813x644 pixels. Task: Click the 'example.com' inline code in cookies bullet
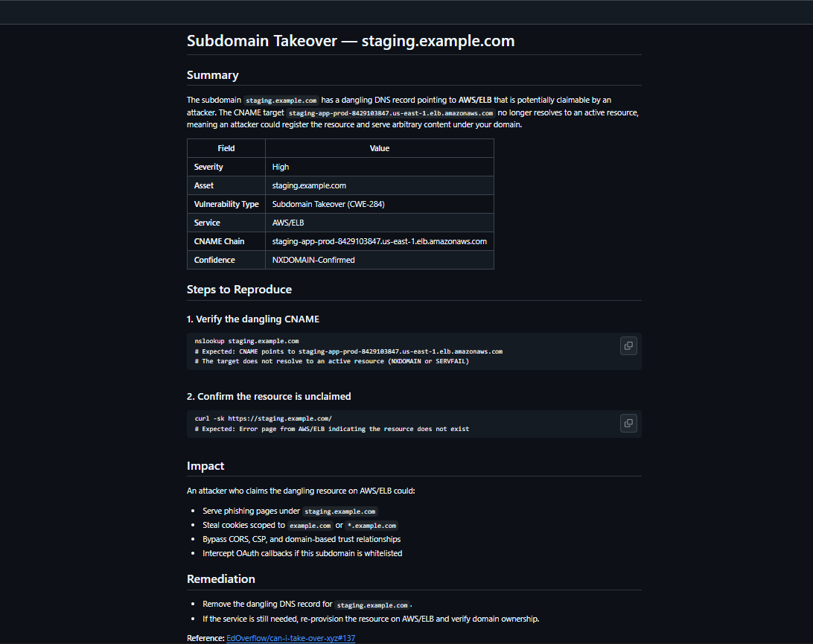click(310, 526)
